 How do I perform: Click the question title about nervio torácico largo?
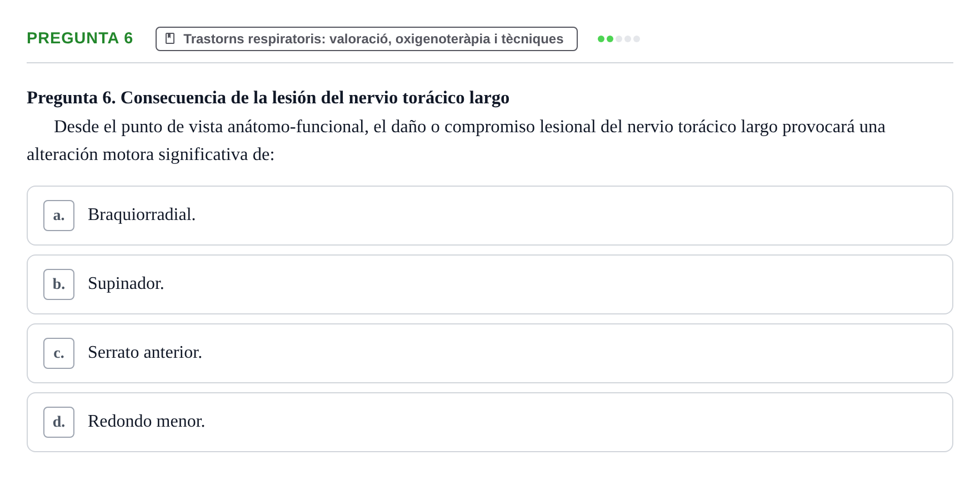pyautogui.click(x=268, y=98)
